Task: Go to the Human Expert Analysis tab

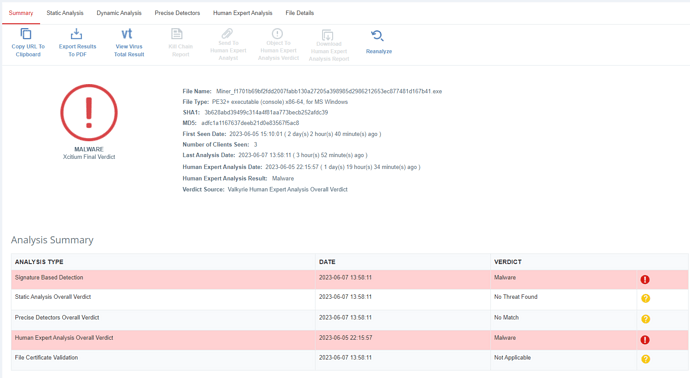Action: point(242,13)
